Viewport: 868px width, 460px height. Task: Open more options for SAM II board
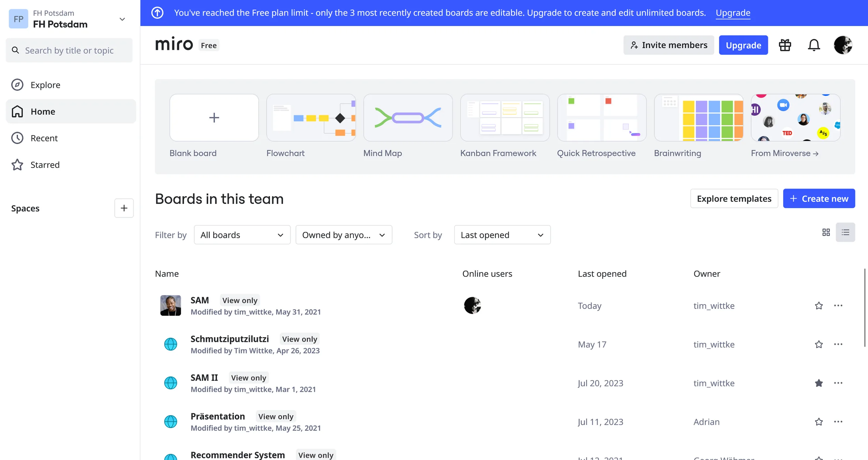point(838,383)
